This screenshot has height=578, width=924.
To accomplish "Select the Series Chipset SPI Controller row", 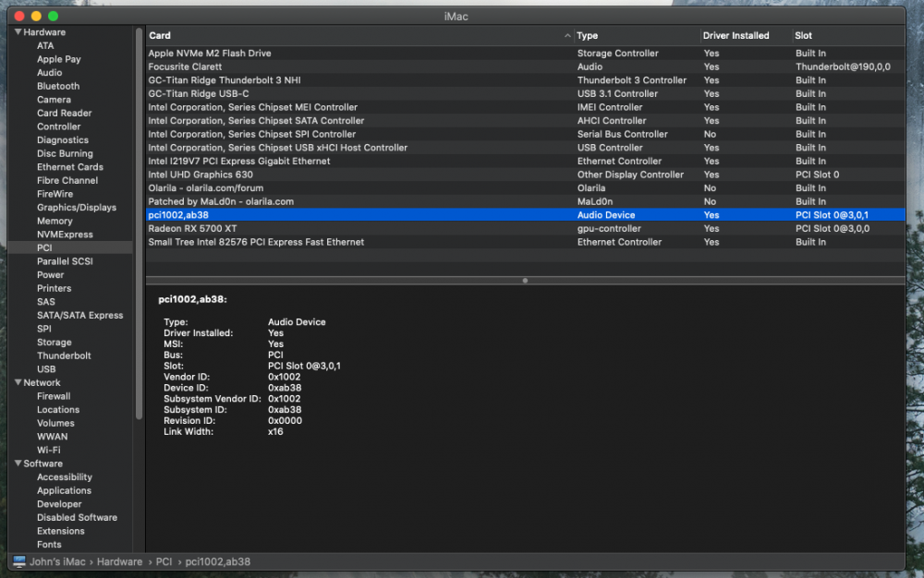I will point(525,134).
